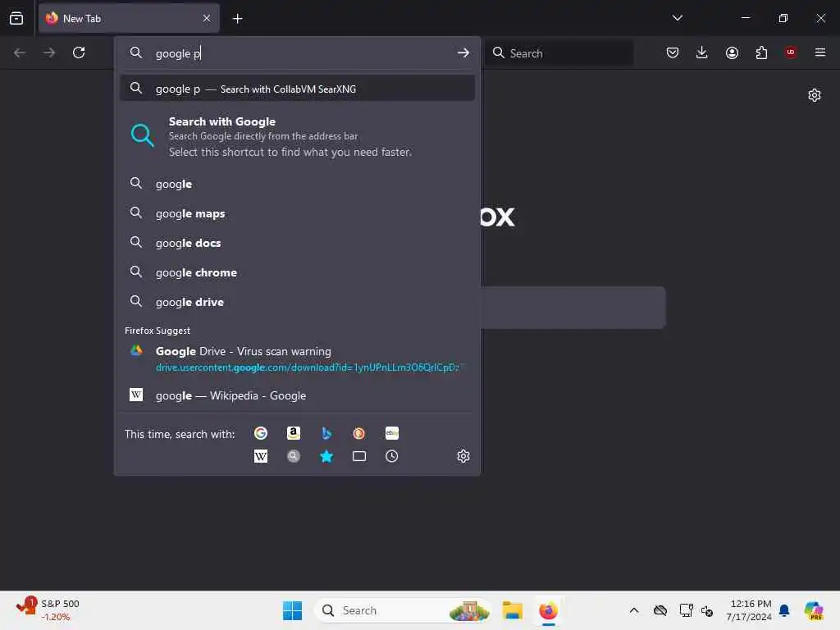Save page to Pocket icon
This screenshot has height=630, width=840.
(673, 52)
